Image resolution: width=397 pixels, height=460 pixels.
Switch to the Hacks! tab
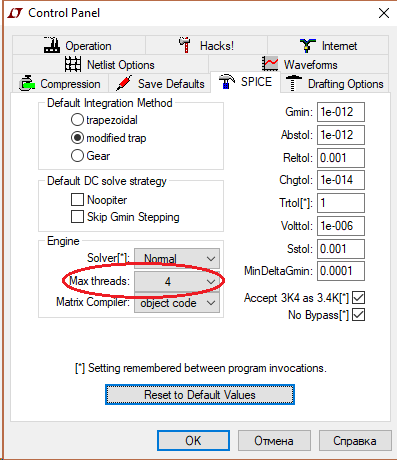click(206, 45)
